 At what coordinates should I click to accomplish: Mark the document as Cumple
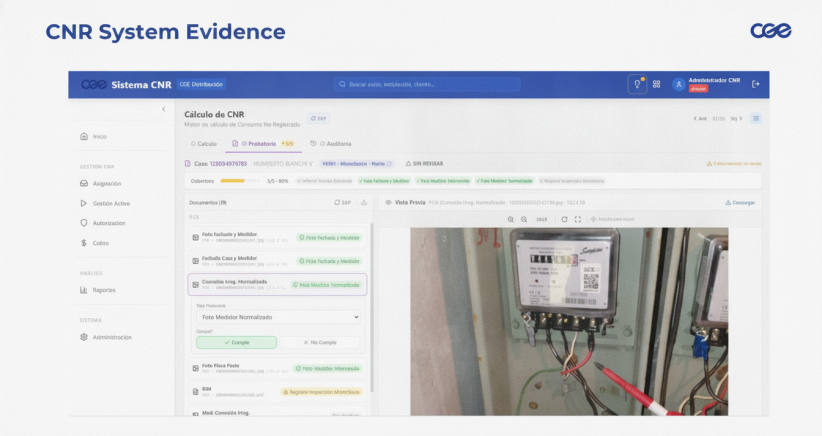(x=236, y=342)
